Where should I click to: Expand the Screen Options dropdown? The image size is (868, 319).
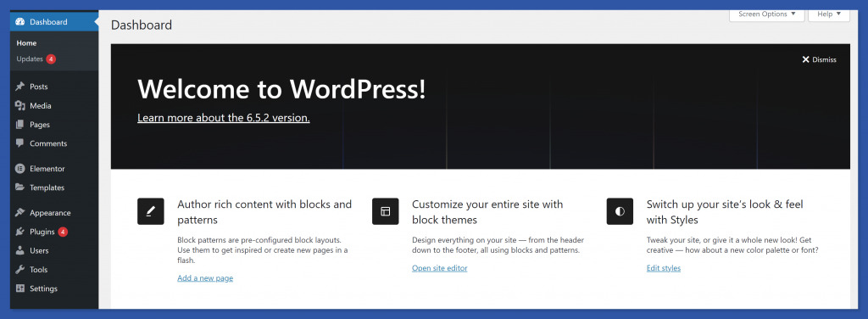(766, 14)
